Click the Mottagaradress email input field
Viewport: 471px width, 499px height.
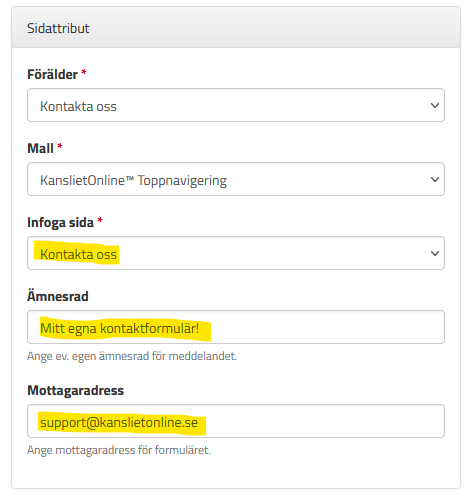tap(236, 421)
